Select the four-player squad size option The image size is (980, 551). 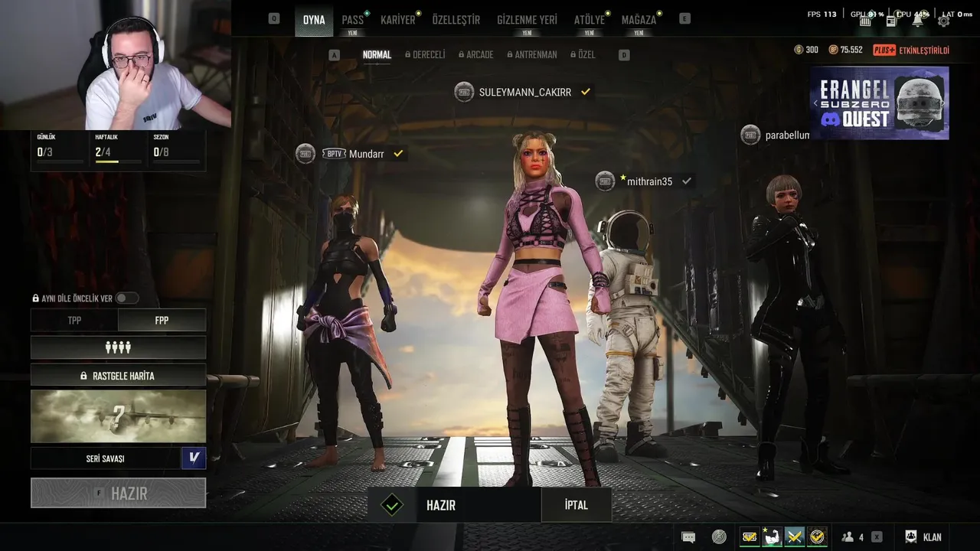(118, 347)
